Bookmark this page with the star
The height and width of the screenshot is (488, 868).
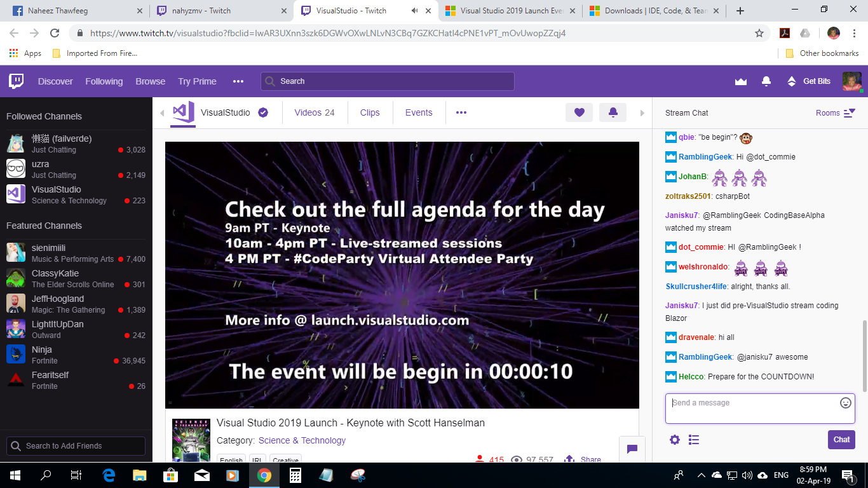click(759, 33)
